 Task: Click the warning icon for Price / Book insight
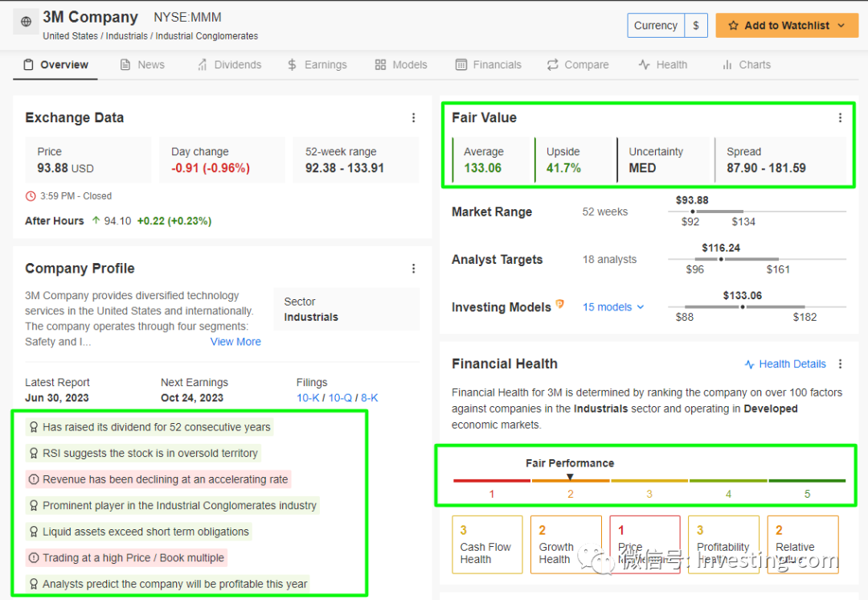pos(34,558)
